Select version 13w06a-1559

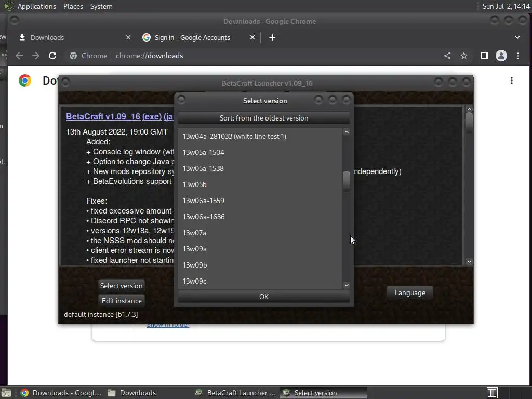260,201
